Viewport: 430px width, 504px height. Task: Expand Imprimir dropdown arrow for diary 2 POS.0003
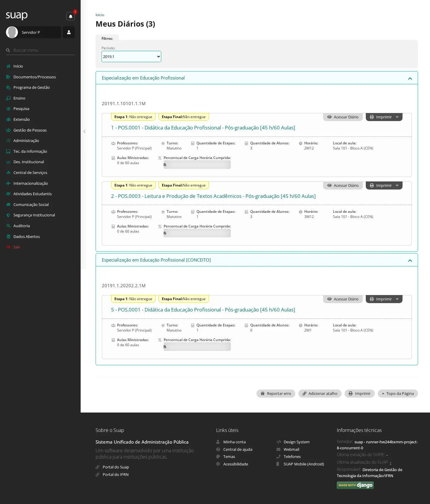[x=397, y=185]
